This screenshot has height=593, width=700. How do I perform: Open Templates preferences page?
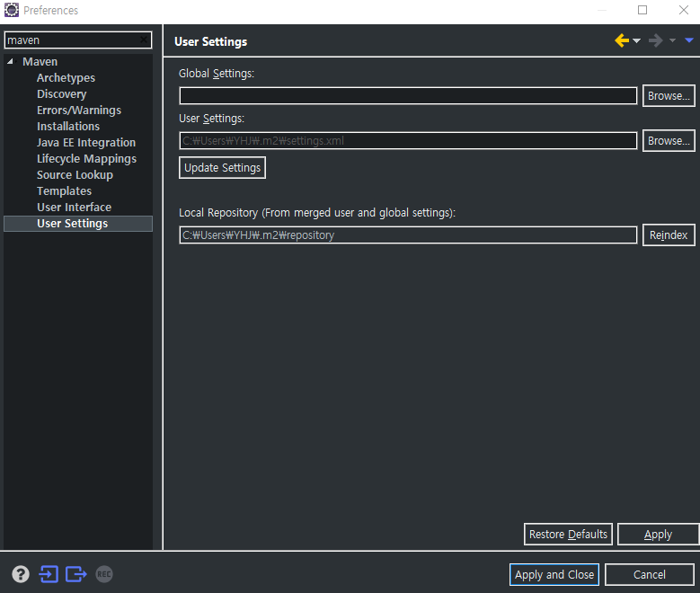[x=65, y=190]
